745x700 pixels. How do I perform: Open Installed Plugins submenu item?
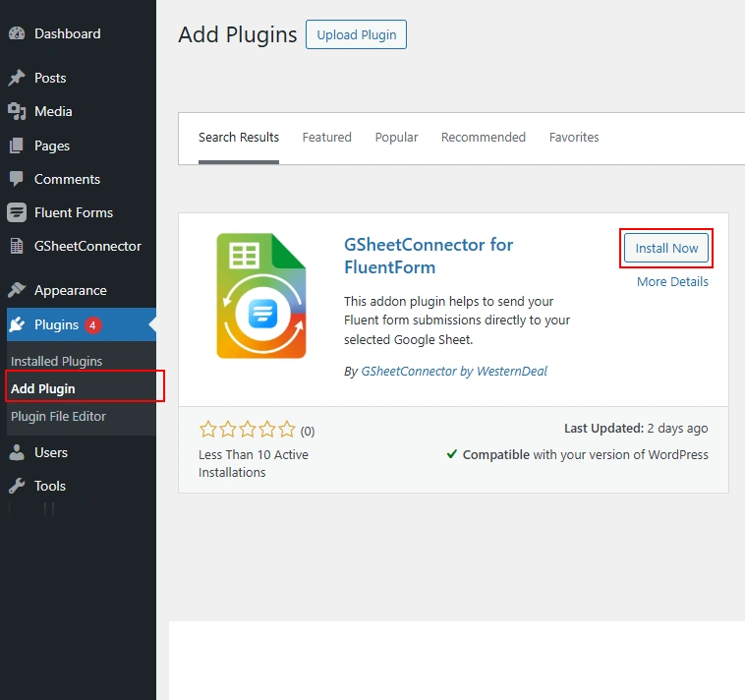tap(56, 361)
